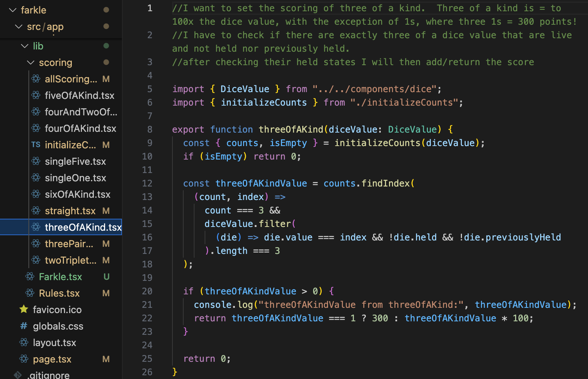The height and width of the screenshot is (379, 588).
Task: Click the star icon next to favicon.ico
Action: 24,309
